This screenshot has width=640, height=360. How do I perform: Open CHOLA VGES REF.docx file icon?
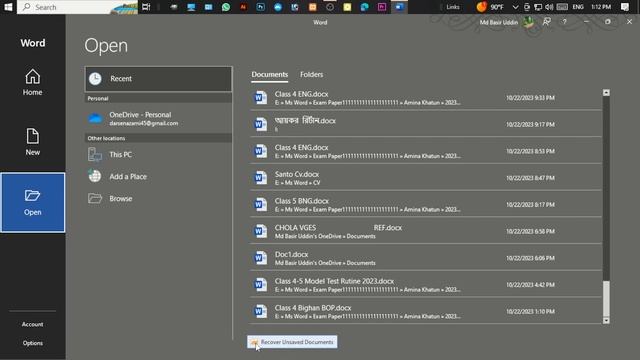click(x=260, y=231)
